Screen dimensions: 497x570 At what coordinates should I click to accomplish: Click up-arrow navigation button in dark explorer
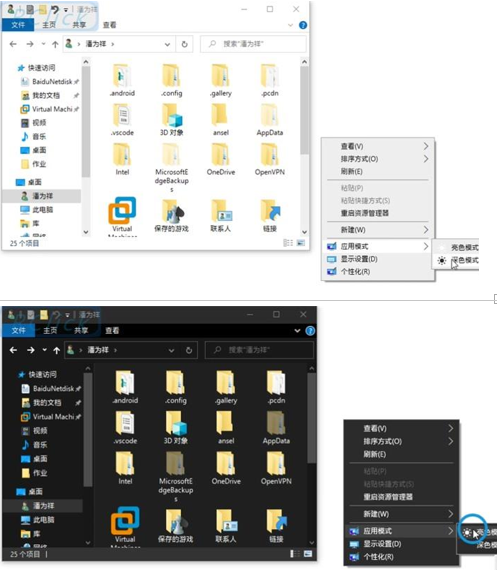click(56, 350)
